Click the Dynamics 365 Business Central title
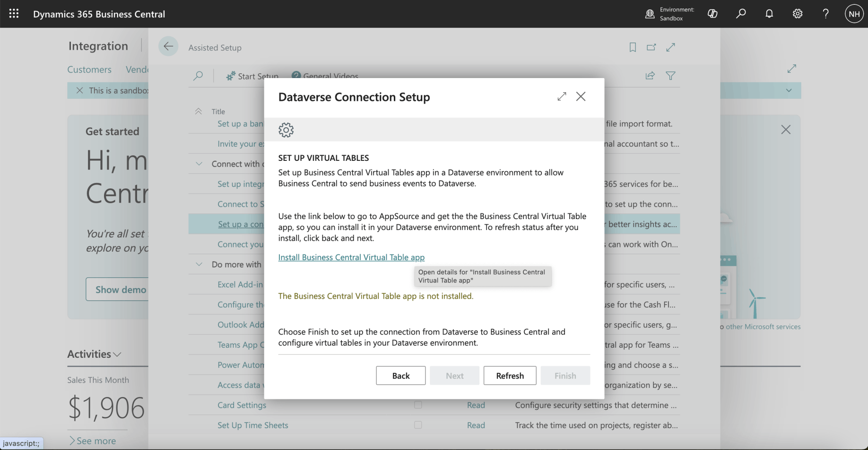 coord(99,14)
